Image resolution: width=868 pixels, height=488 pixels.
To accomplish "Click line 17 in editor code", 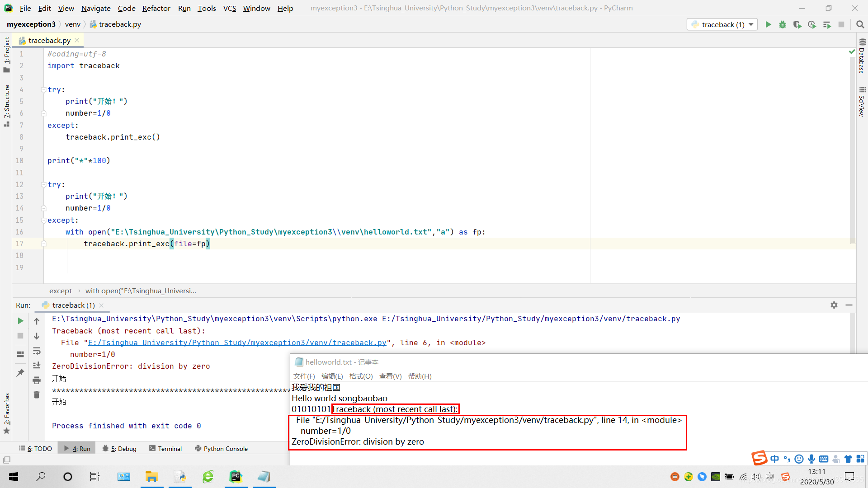I will click(147, 244).
